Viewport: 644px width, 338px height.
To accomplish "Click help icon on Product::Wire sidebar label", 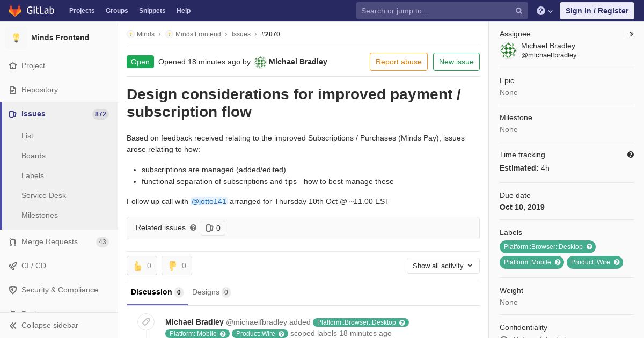I will 617,262.
